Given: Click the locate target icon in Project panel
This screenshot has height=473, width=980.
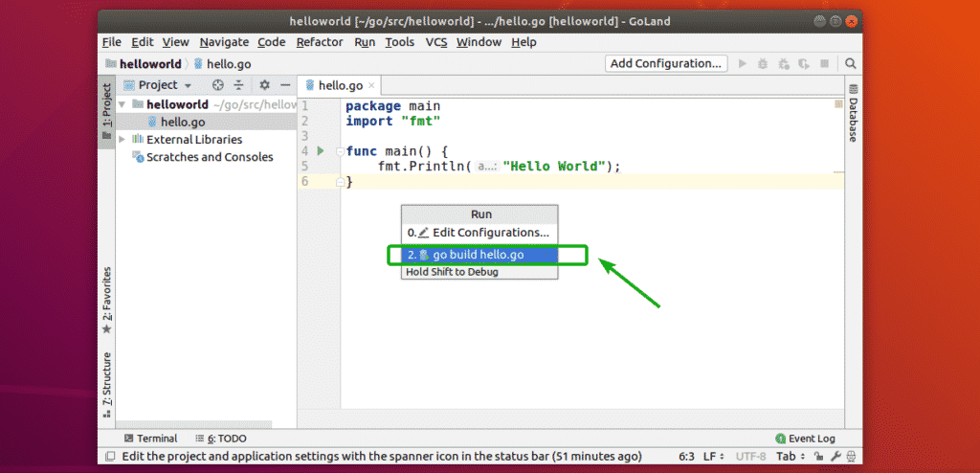Looking at the screenshot, I should 217,85.
